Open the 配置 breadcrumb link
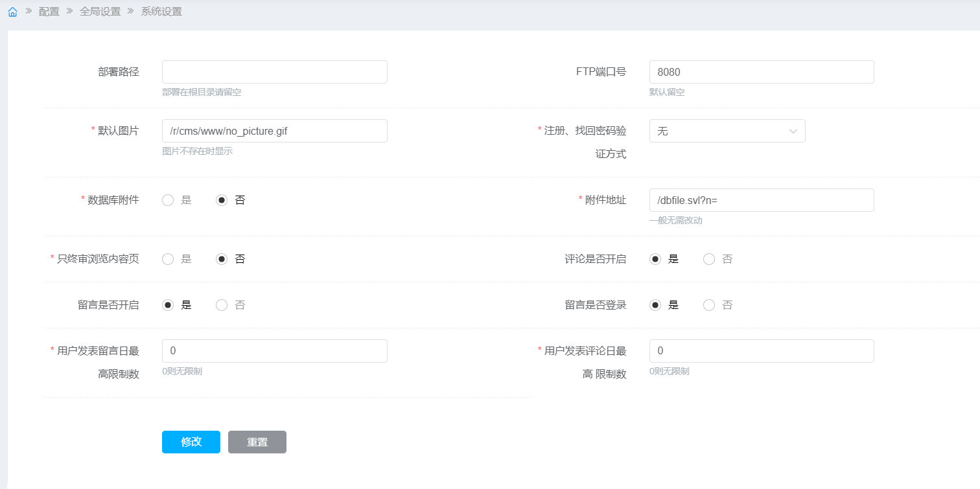980x489 pixels. [49, 12]
